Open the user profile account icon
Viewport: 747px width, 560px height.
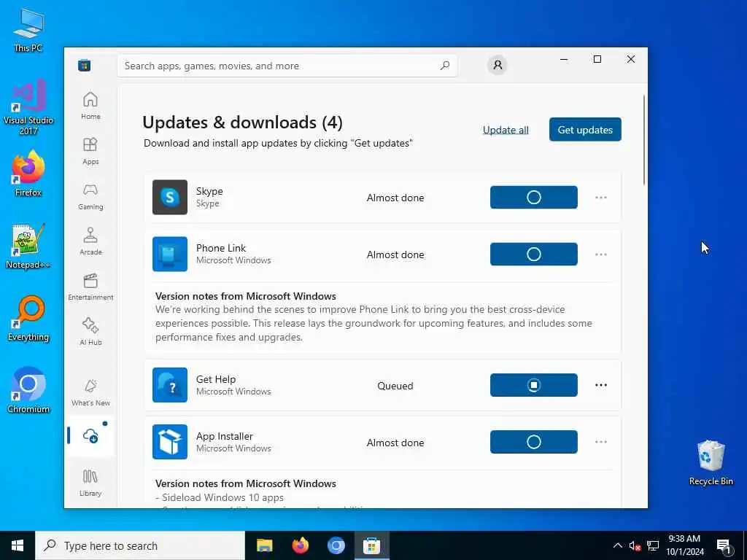[x=498, y=65]
